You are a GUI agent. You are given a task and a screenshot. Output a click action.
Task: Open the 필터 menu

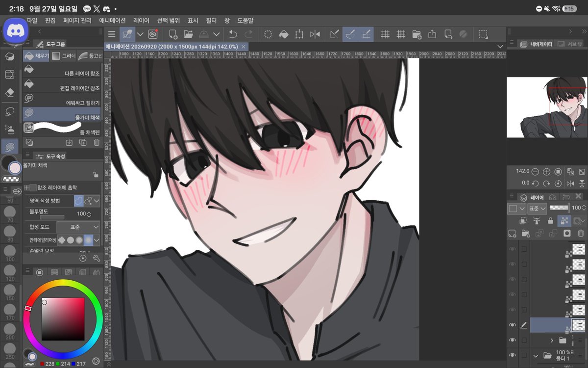point(211,21)
